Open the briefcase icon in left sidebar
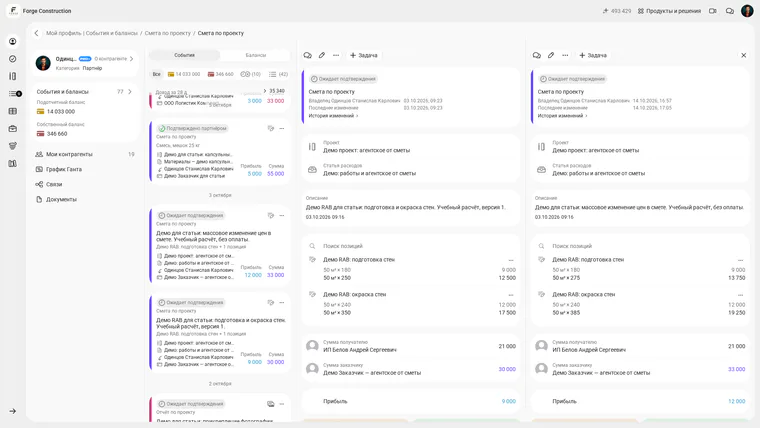The width and height of the screenshot is (760, 428). click(13, 128)
